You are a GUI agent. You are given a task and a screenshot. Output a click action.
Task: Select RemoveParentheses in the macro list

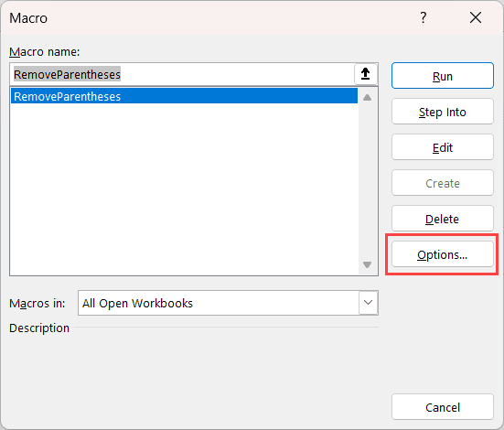(x=184, y=96)
